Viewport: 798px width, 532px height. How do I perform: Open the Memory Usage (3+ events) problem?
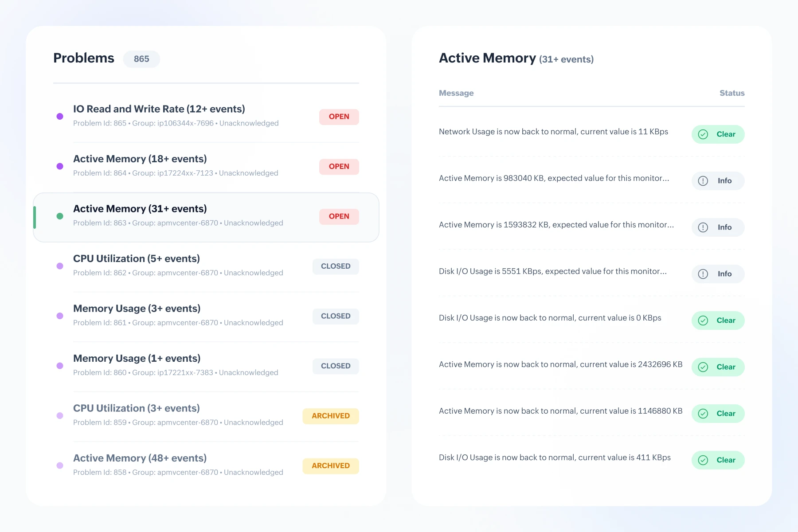point(137,309)
